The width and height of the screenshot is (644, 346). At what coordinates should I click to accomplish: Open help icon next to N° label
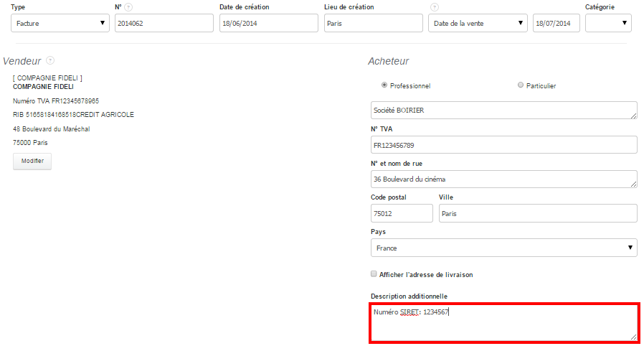point(128,7)
